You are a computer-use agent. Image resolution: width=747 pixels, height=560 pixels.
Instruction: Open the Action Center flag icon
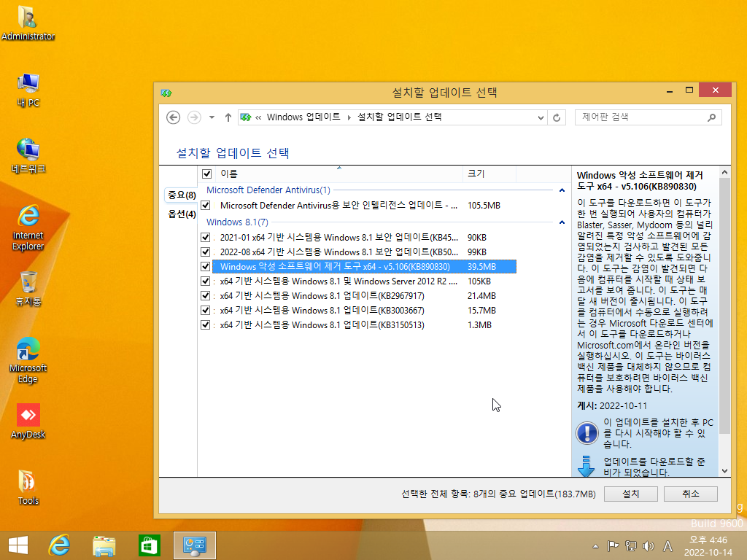tap(613, 546)
